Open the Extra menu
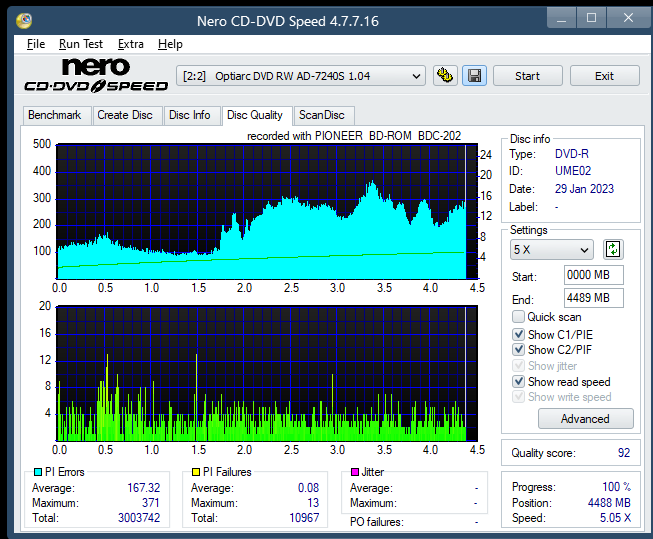Screen dimensions: 653x539 click(130, 44)
